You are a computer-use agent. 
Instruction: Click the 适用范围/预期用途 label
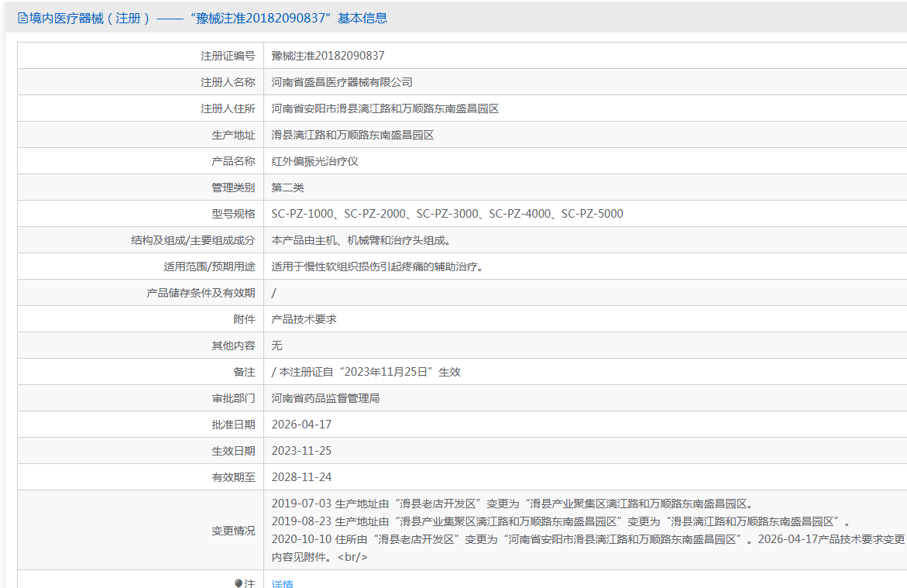(209, 266)
